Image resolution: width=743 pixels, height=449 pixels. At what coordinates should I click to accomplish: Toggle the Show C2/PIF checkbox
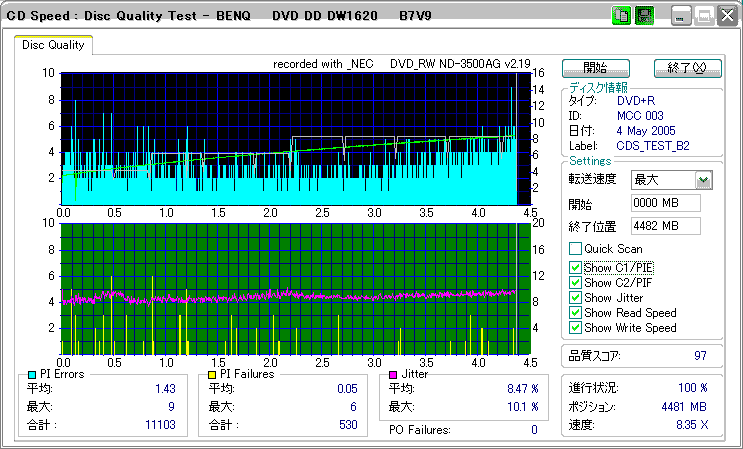coord(575,282)
